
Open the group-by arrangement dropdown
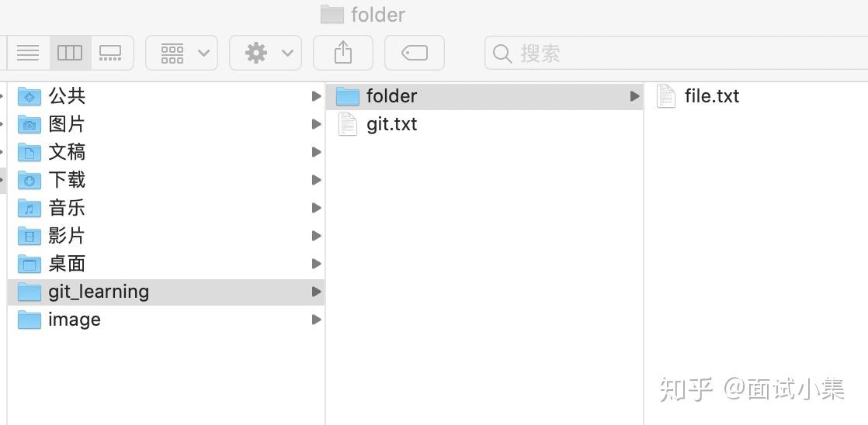tap(182, 53)
